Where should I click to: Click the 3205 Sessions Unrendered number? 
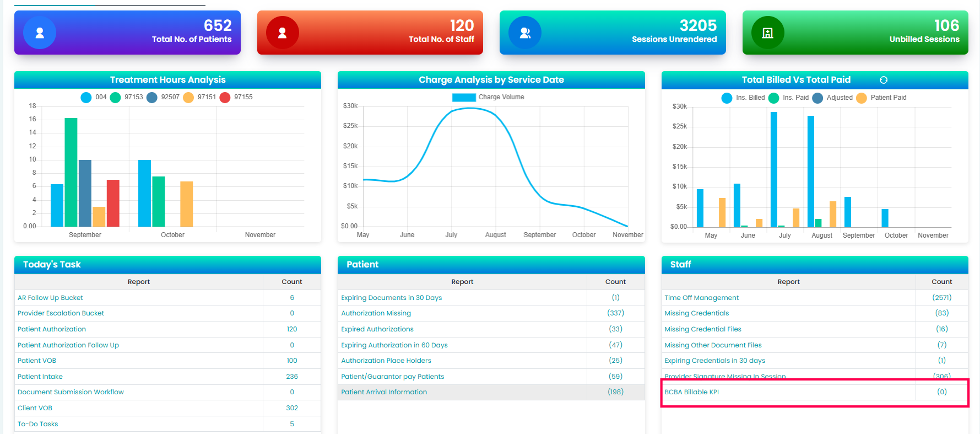point(698,25)
